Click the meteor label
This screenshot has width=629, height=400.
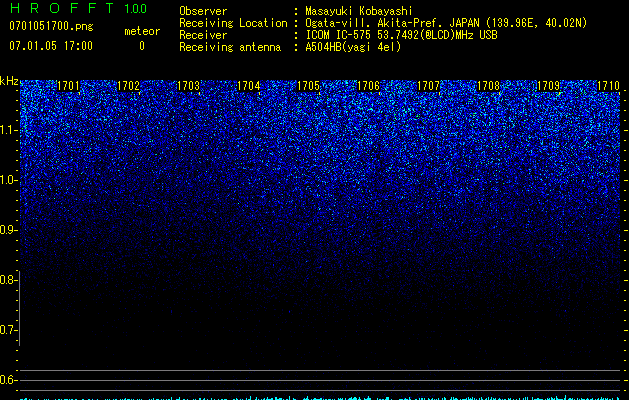(x=142, y=31)
